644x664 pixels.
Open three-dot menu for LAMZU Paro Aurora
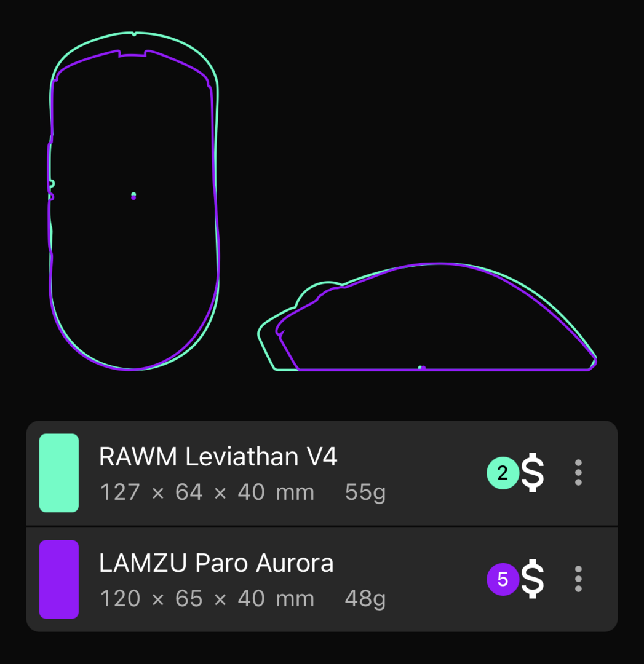coord(578,579)
